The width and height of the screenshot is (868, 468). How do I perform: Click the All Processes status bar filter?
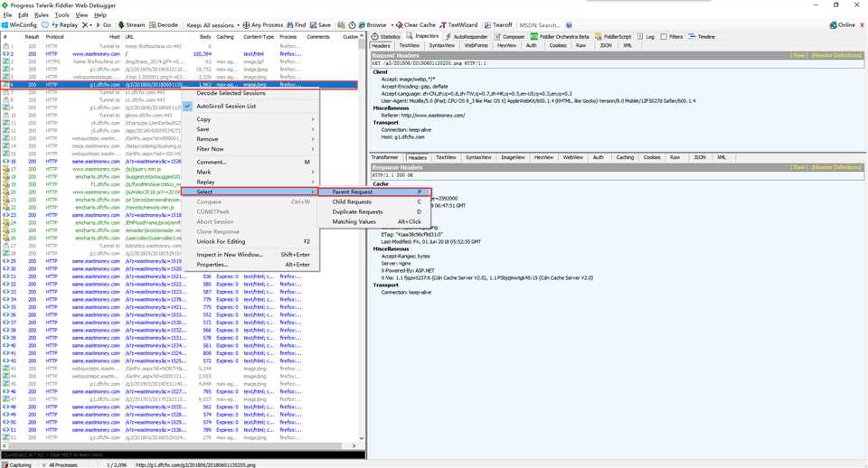coord(60,464)
